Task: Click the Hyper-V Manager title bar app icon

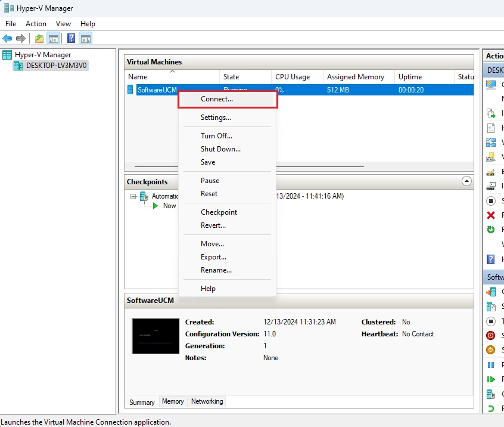Action: (x=9, y=8)
